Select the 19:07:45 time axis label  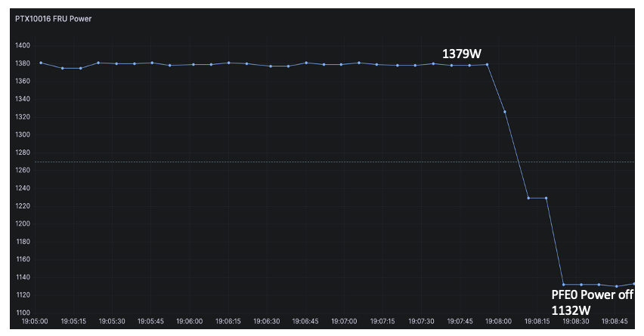(x=460, y=321)
